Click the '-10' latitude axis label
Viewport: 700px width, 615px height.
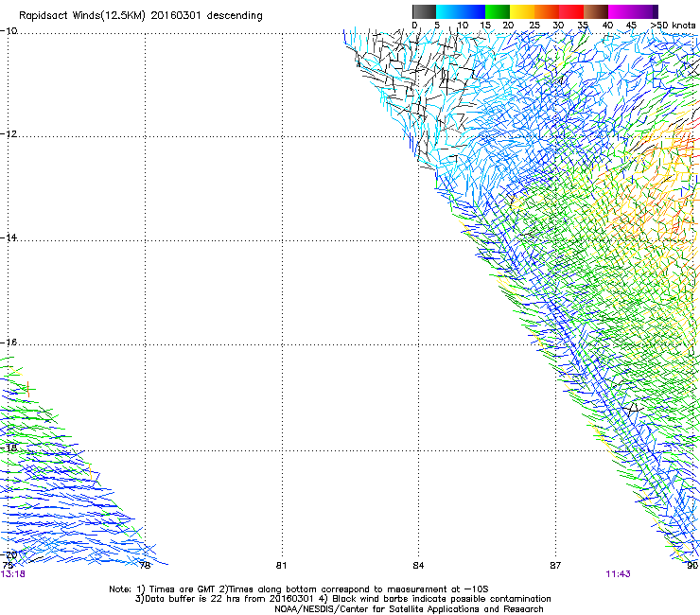[x=9, y=31]
